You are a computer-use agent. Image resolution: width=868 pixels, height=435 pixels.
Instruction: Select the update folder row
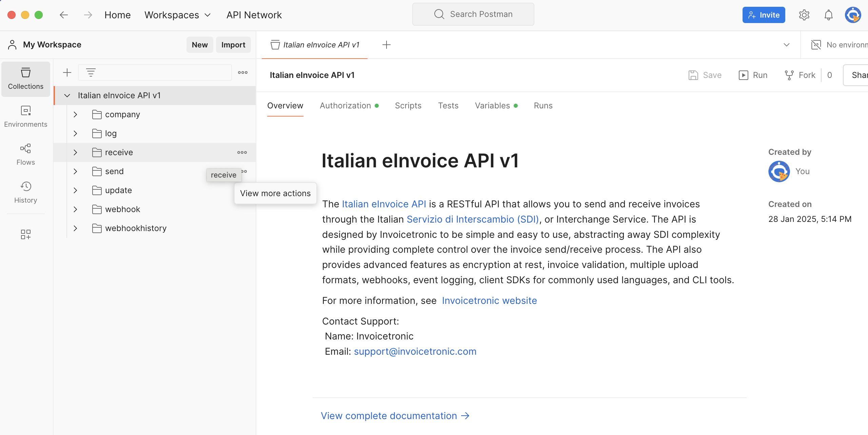(x=155, y=190)
